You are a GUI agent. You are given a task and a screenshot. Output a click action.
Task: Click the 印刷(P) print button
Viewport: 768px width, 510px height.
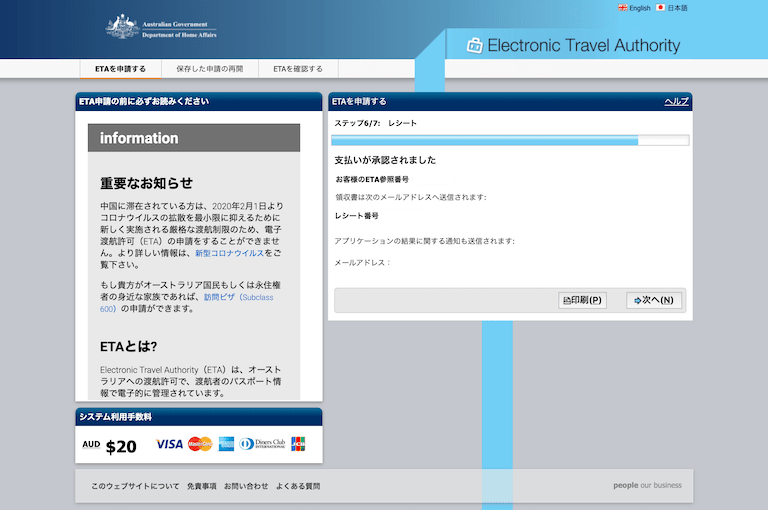(x=582, y=300)
